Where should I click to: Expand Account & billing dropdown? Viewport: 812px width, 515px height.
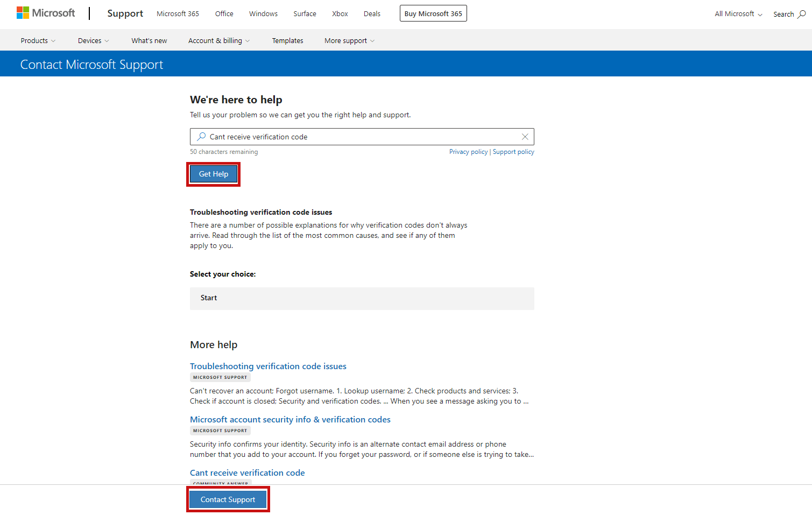click(219, 40)
